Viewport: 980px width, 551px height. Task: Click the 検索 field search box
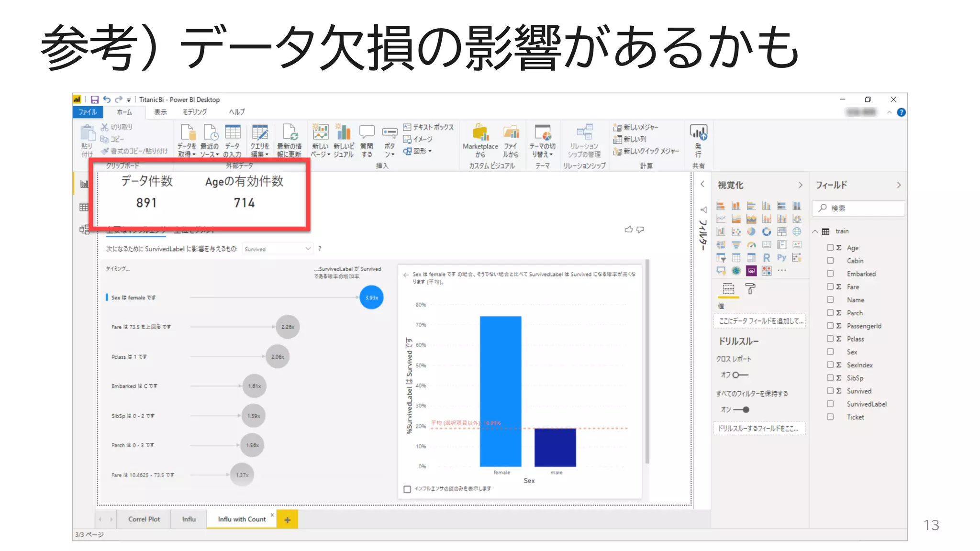pyautogui.click(x=858, y=208)
